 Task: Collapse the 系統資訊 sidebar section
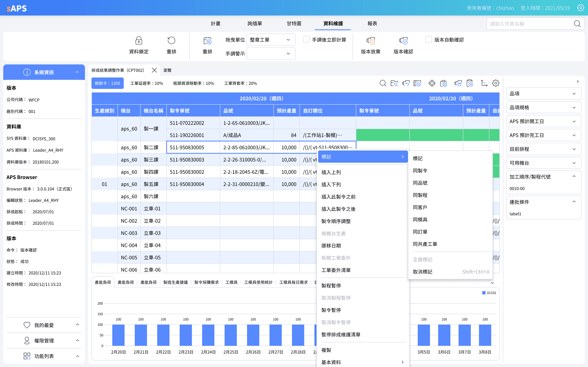click(77, 72)
